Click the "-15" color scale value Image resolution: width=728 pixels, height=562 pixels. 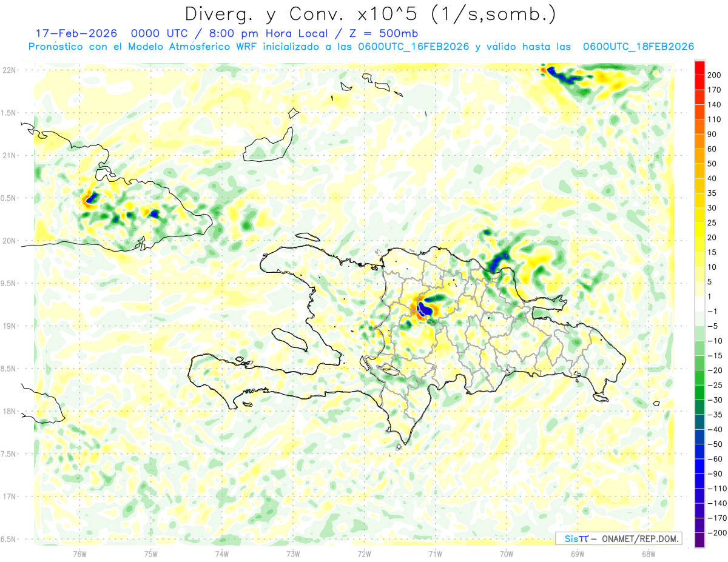(x=715, y=356)
